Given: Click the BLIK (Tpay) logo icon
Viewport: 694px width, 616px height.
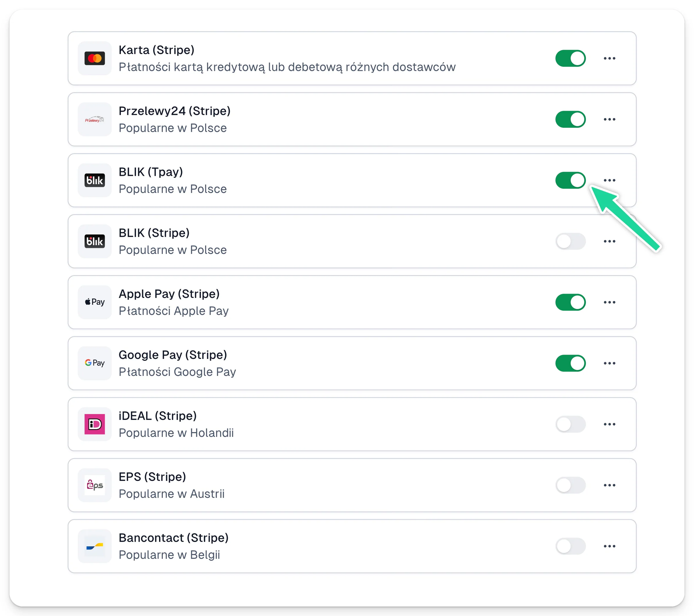Looking at the screenshot, I should tap(95, 180).
